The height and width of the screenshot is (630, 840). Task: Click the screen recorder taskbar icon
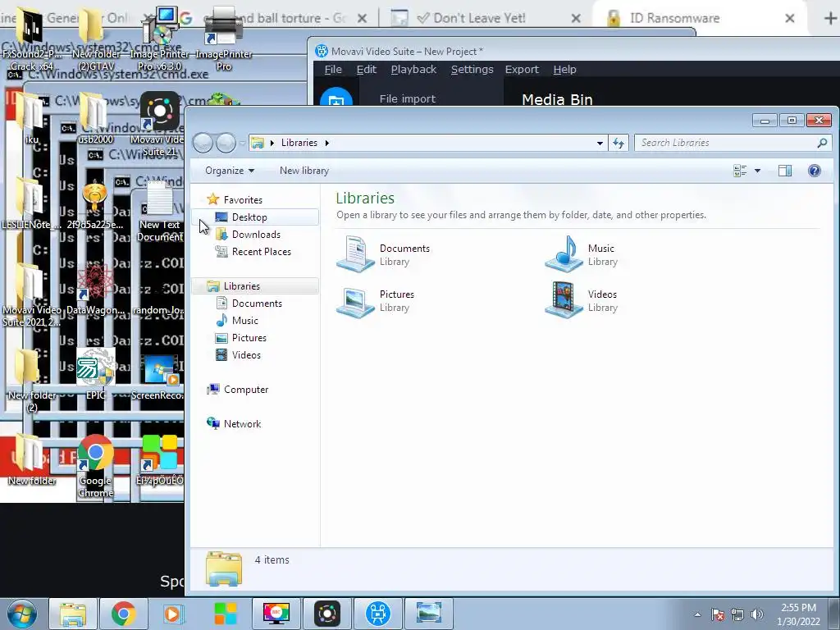pos(276,614)
